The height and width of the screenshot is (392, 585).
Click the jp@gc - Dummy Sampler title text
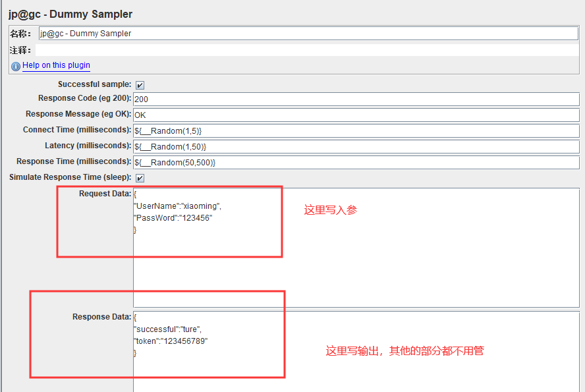click(x=67, y=13)
